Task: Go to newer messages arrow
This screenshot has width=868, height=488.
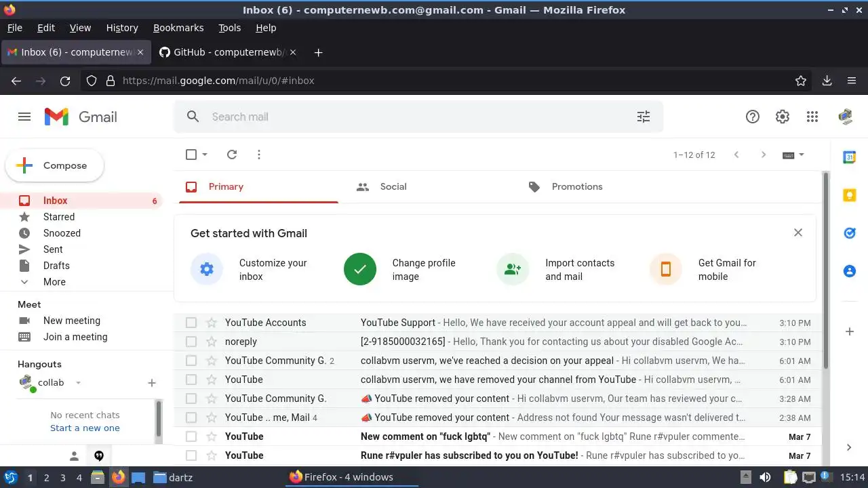Action: click(736, 155)
